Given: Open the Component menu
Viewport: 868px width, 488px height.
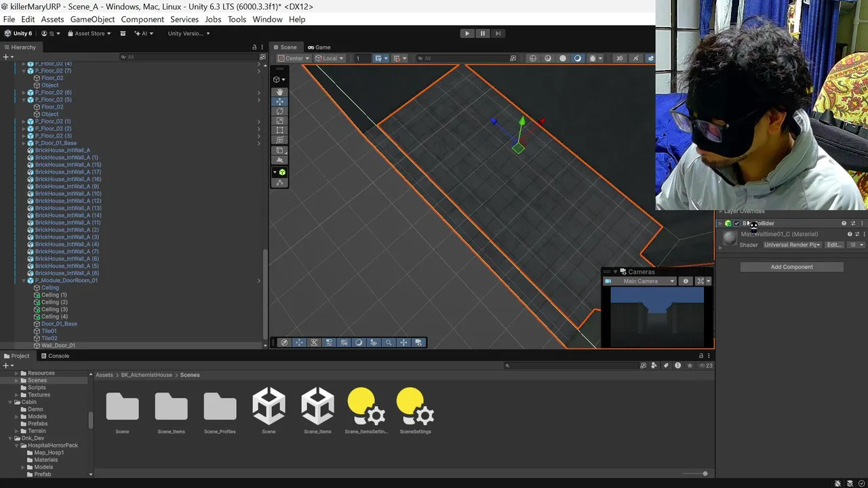Looking at the screenshot, I should pos(142,20).
